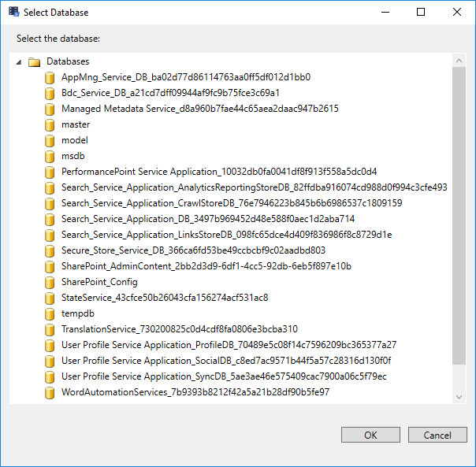Viewport: 476px width, 467px height.
Task: Pick the Secure_Store_Service_DB database
Action: [193, 250]
